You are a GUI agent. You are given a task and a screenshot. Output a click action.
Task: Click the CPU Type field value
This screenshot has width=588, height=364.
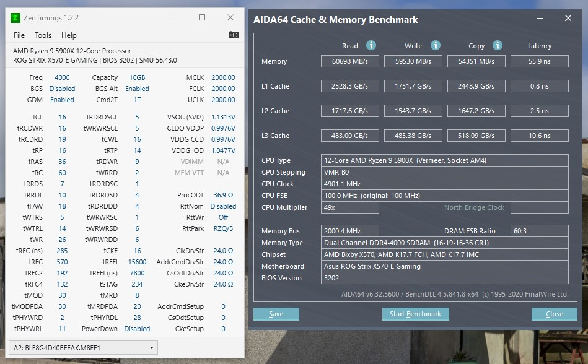pyautogui.click(x=445, y=160)
